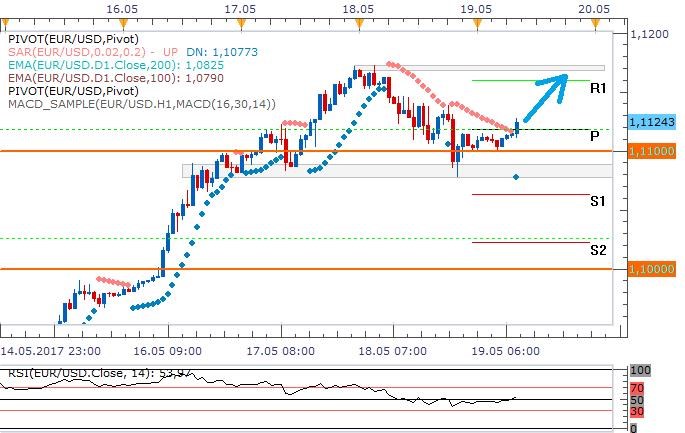Click the RSI 100 scale label

point(640,371)
